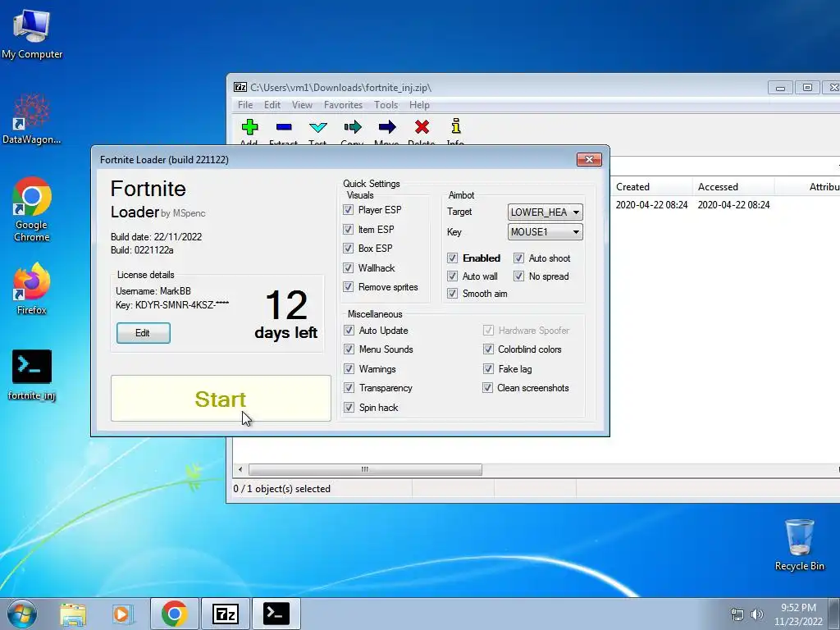Viewport: 840px width, 630px height.
Task: Click the volume icon in system tray
Action: coord(757,614)
